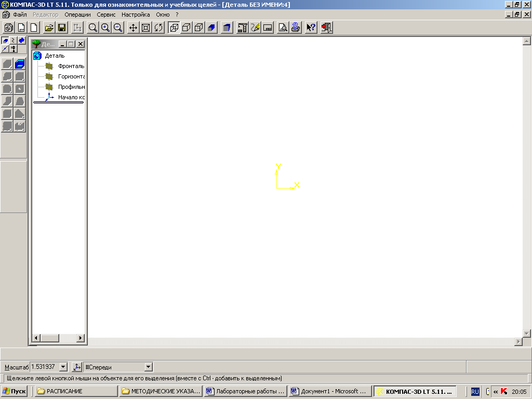Click the workspace vertical scrollbar up arrow
The width and height of the screenshot is (532, 399).
click(x=527, y=41)
